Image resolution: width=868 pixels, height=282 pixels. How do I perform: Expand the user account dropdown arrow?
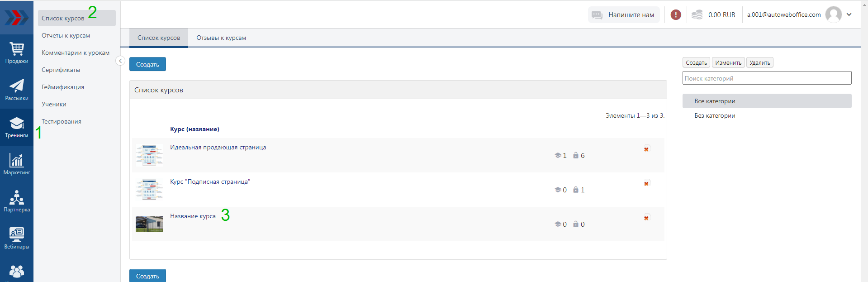tap(849, 14)
